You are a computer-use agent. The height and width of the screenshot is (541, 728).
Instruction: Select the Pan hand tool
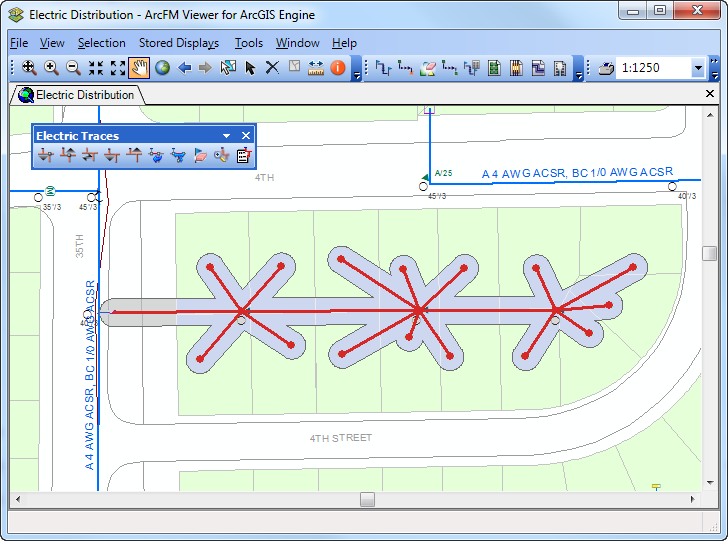pos(139,68)
